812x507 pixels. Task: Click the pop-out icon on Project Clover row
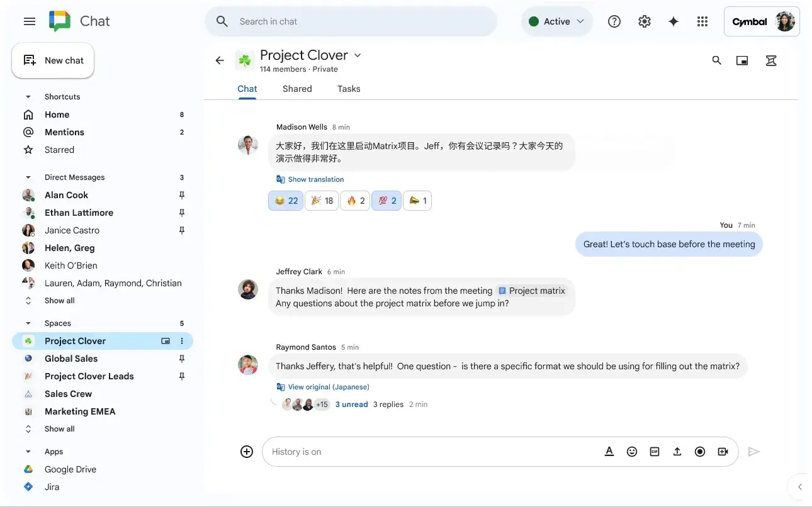coord(166,341)
